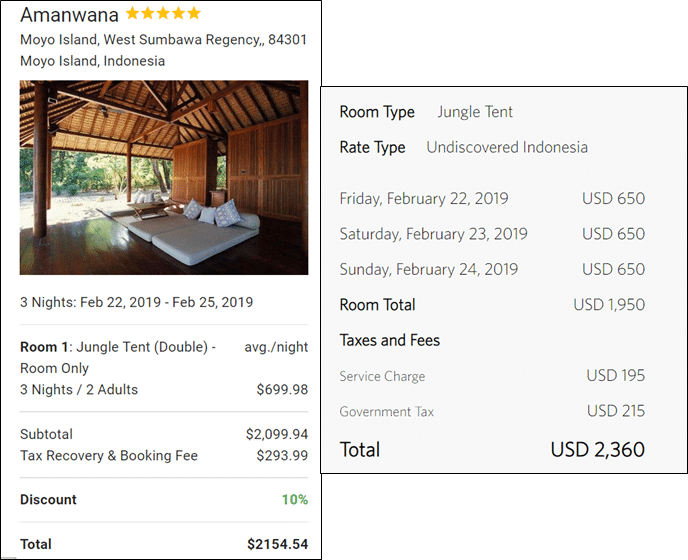Select the Service Charge USD 195 line

point(492,376)
